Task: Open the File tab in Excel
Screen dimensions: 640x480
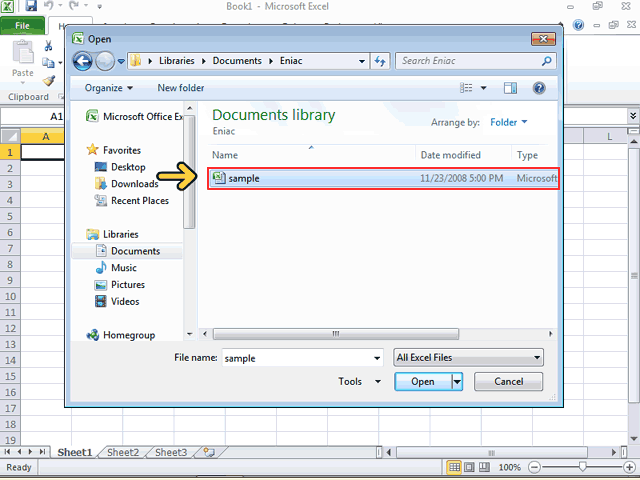Action: pos(22,25)
